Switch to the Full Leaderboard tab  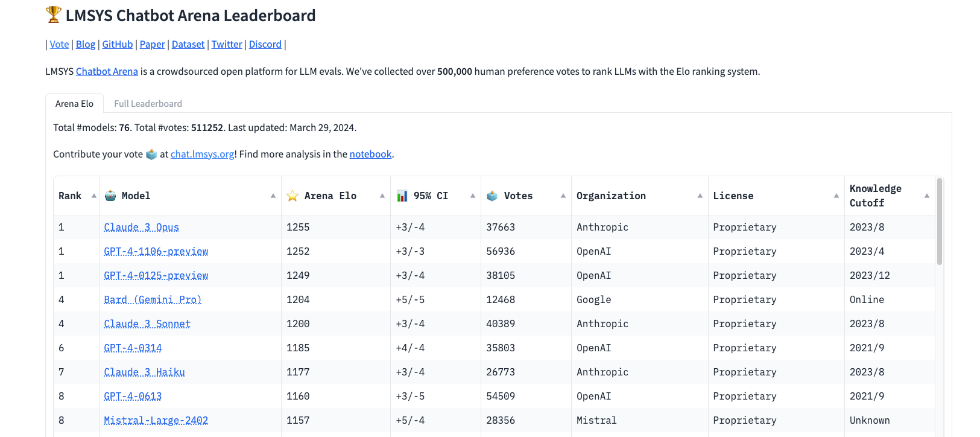pyautogui.click(x=148, y=103)
